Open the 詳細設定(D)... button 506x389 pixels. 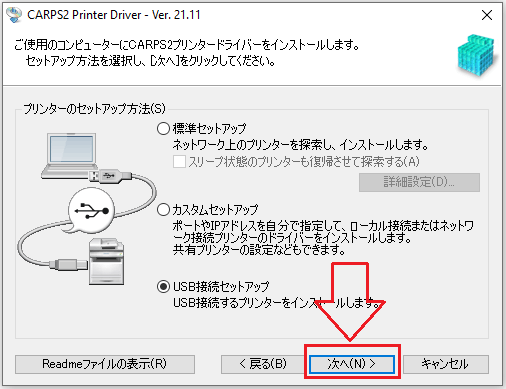pos(419,182)
